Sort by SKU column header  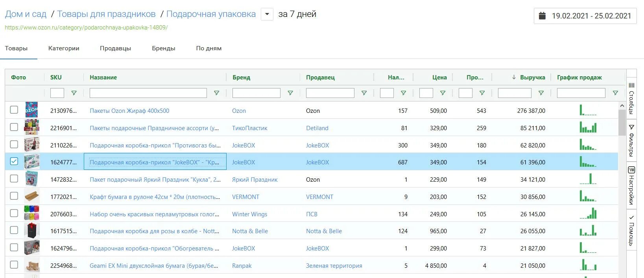56,77
